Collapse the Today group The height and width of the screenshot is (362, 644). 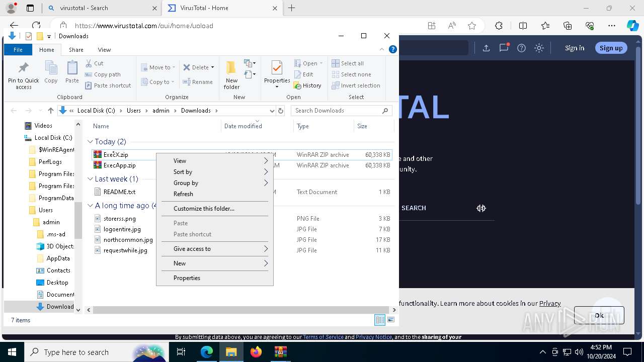point(91,142)
